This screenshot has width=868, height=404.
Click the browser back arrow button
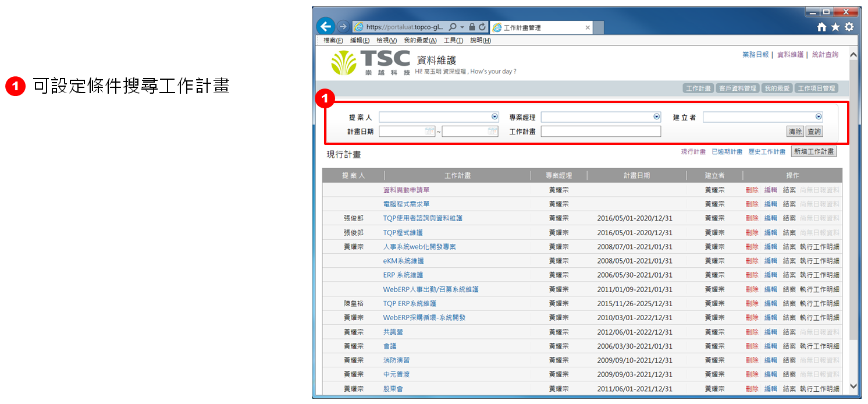(326, 27)
